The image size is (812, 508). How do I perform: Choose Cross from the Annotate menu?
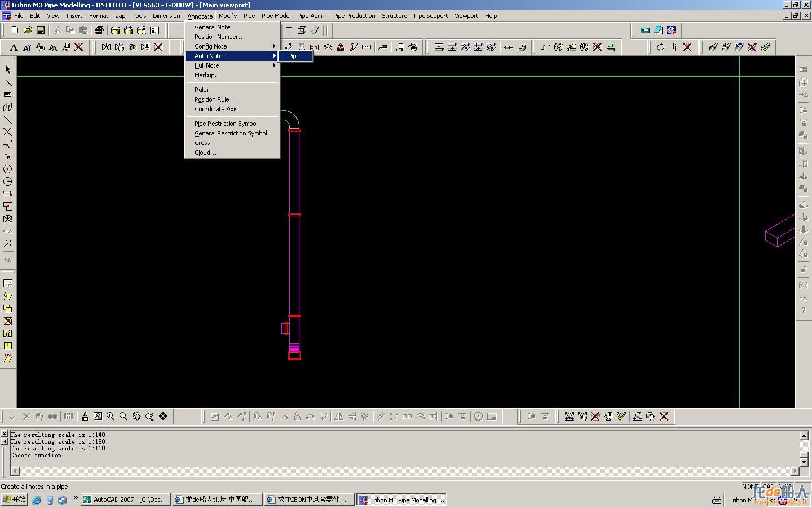pyautogui.click(x=232, y=143)
